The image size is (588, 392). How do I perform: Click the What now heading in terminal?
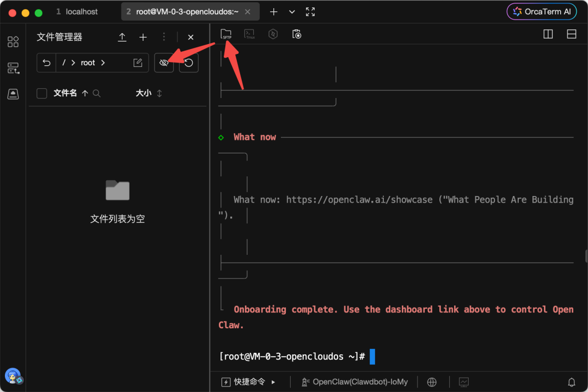coord(255,137)
